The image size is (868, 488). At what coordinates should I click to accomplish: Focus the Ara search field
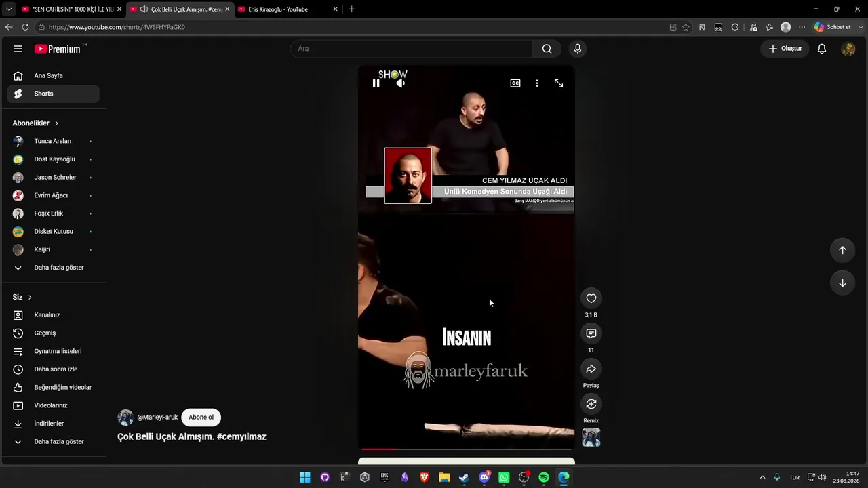(x=412, y=49)
